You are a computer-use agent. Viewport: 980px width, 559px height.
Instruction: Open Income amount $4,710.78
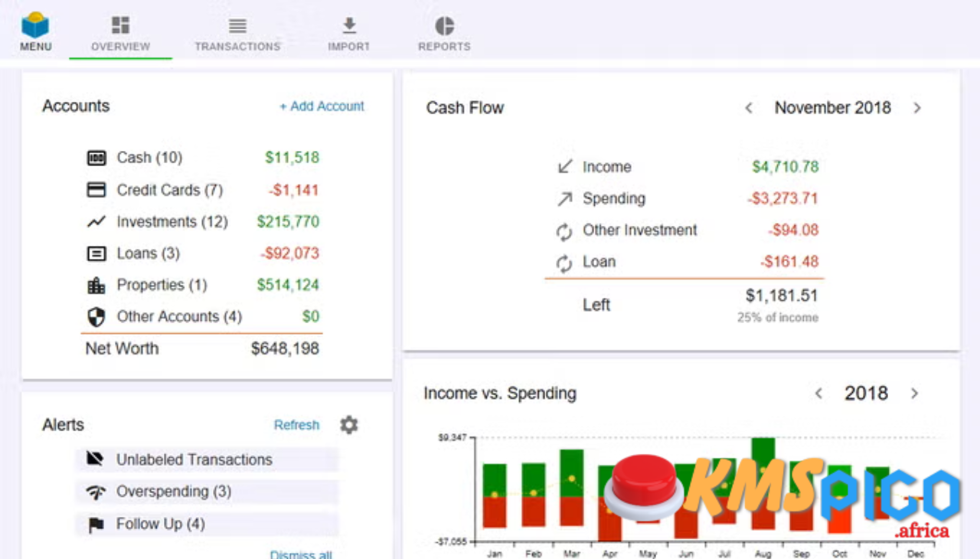pyautogui.click(x=785, y=167)
